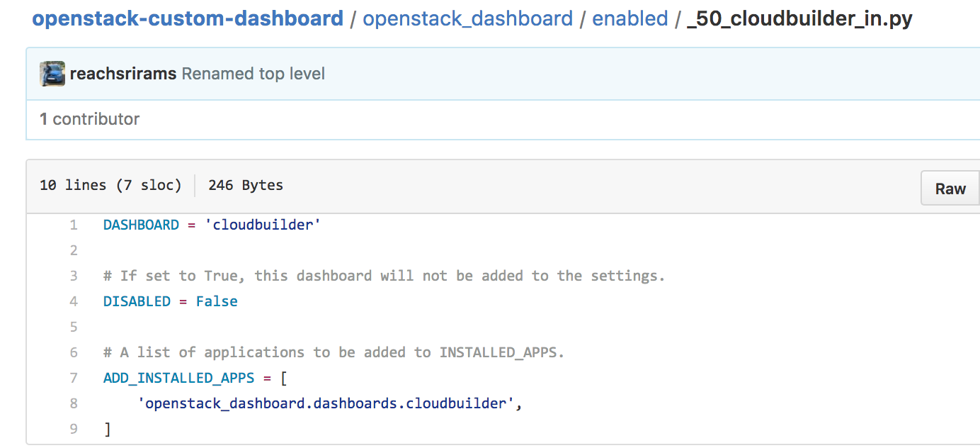
Task: Select line number 9
Action: pos(74,429)
